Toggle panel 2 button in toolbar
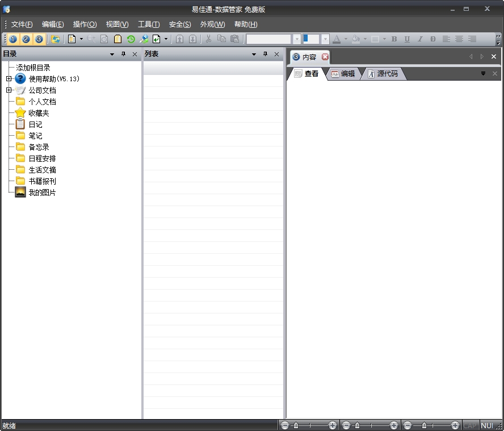Image resolution: width=504 pixels, height=431 pixels. (x=26, y=39)
